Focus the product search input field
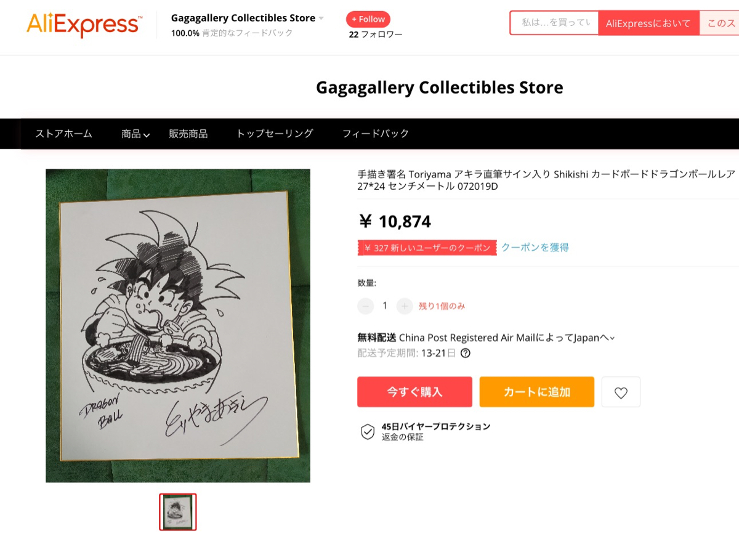This screenshot has height=560, width=739. tap(554, 23)
